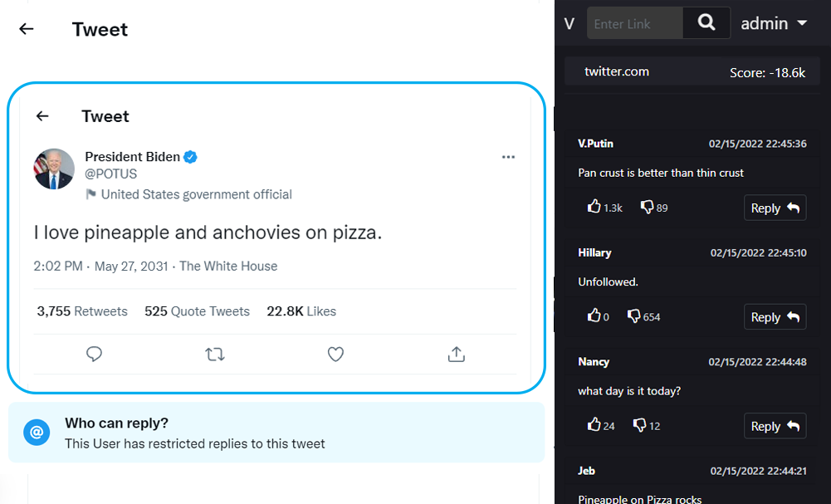
Task: Click President Biden's profile picture
Action: (x=54, y=169)
